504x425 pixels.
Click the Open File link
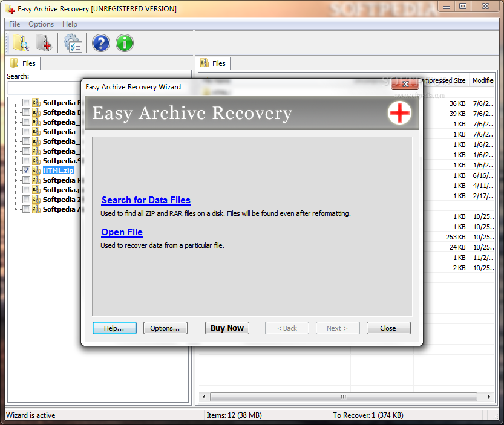pyautogui.click(x=122, y=232)
